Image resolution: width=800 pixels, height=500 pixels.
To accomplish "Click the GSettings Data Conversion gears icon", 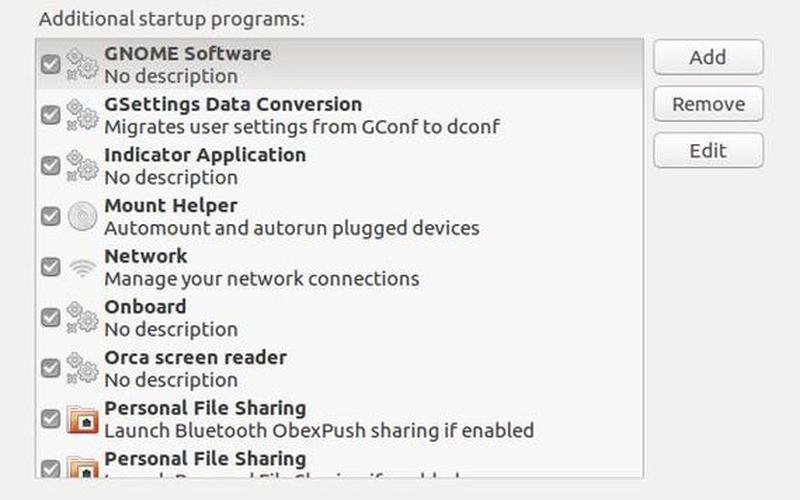I will point(82,115).
